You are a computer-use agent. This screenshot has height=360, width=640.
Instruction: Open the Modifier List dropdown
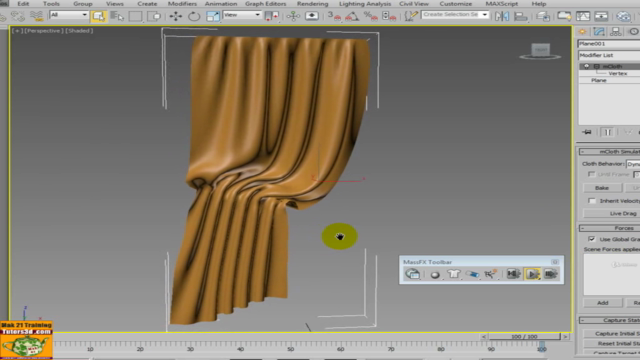(609, 55)
